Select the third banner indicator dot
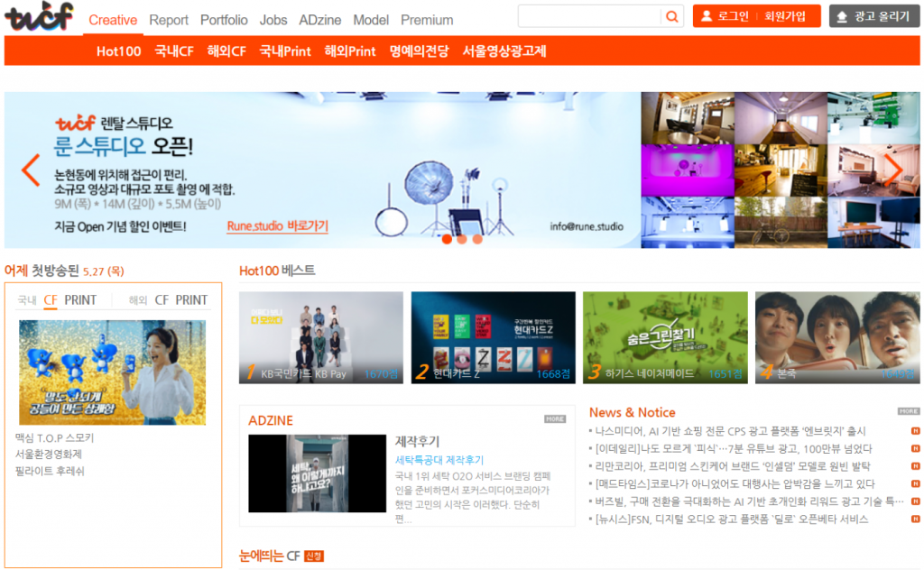This screenshot has height=570, width=924. tap(477, 239)
